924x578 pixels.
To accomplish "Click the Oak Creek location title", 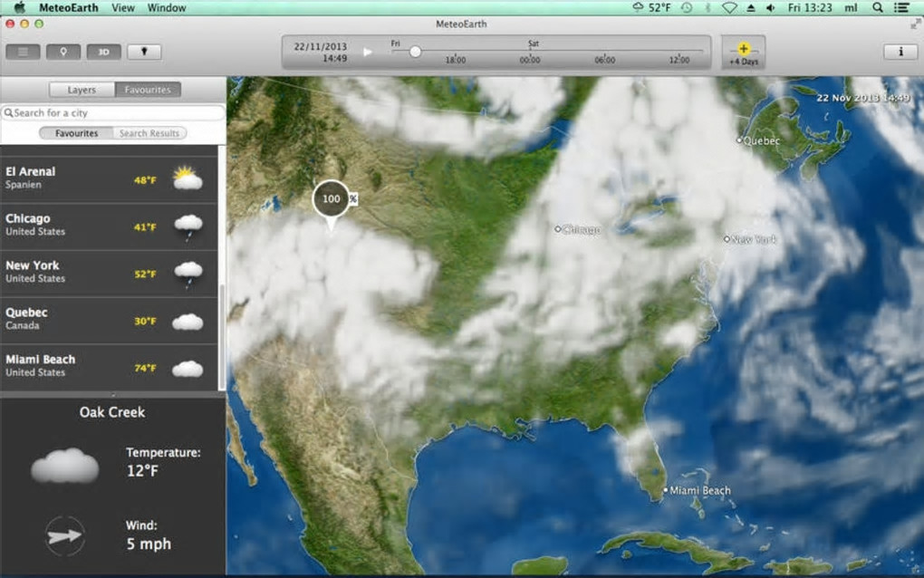I will tap(112, 412).
